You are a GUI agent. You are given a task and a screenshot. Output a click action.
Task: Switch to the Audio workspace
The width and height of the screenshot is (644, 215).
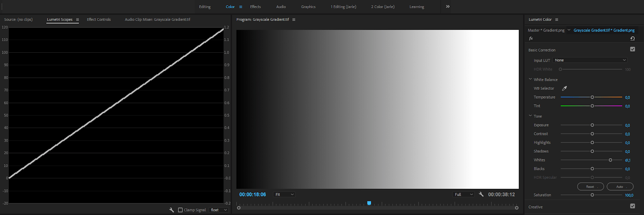[x=281, y=7]
